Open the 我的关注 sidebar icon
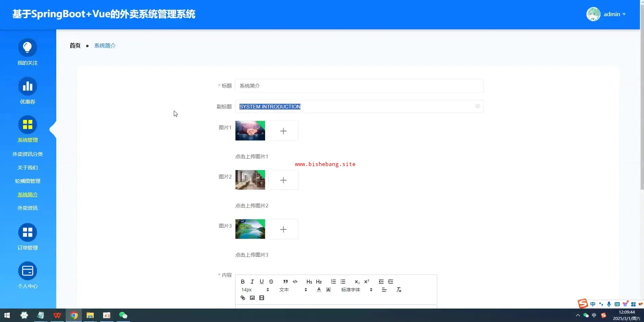The height and width of the screenshot is (322, 644). point(28,48)
